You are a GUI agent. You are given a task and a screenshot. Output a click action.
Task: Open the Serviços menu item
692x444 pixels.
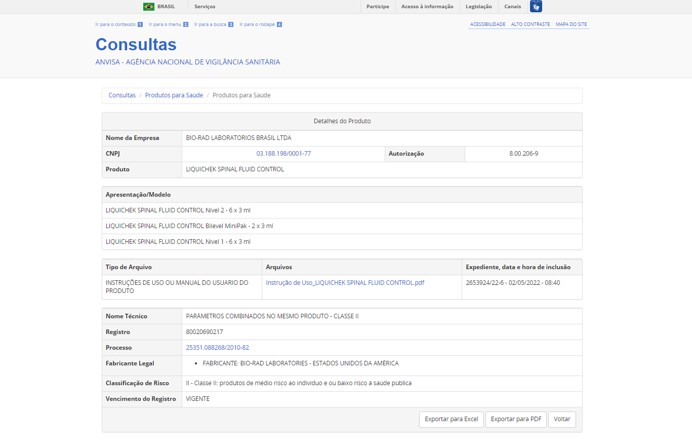205,7
